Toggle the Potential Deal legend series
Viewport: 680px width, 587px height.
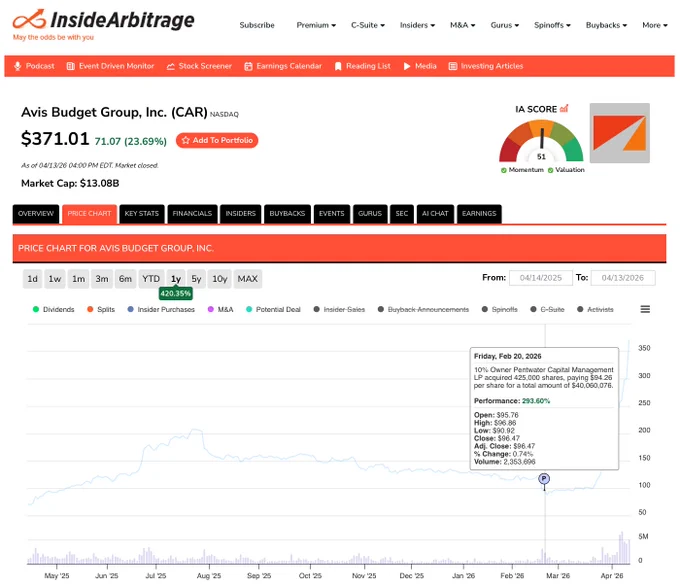coord(273,310)
